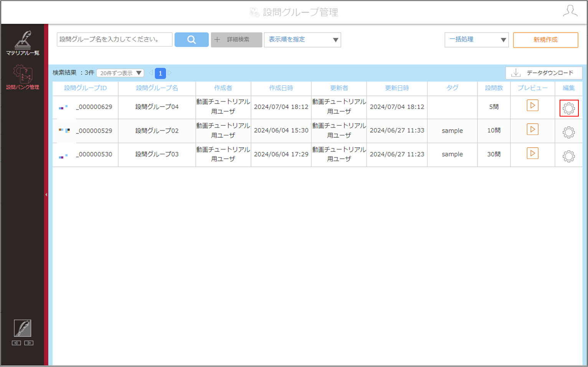Screen dimensions: 588x367
Task: Sort by the 更新日時 column header
Action: (x=397, y=88)
